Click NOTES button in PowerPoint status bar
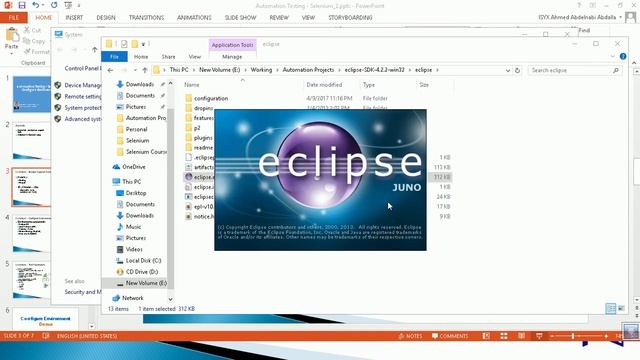This screenshot has width=640, height=360. tap(410, 336)
